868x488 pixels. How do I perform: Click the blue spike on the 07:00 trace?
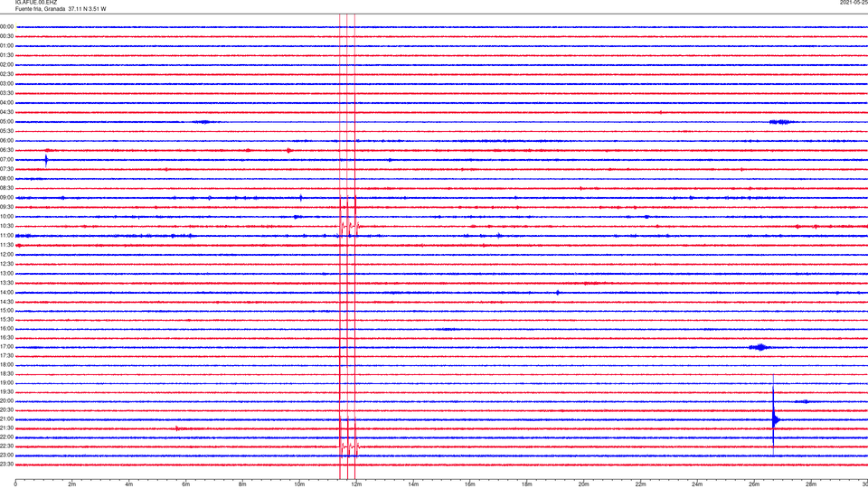pyautogui.click(x=46, y=161)
